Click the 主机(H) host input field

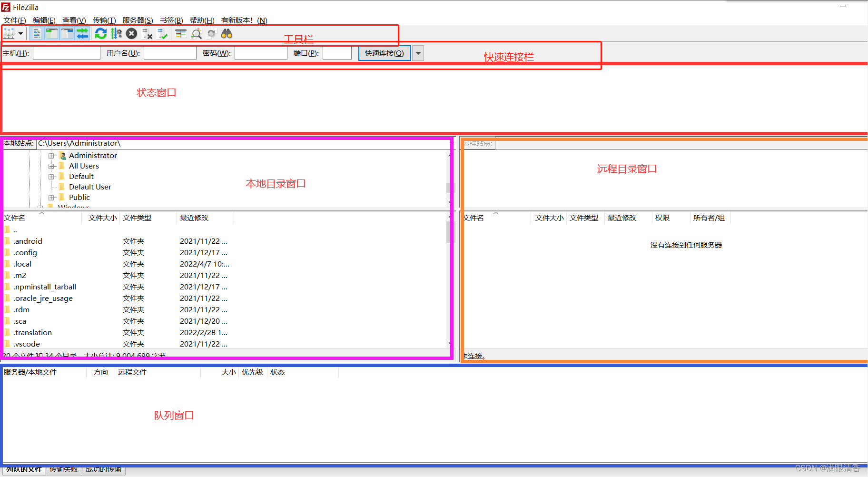click(67, 53)
